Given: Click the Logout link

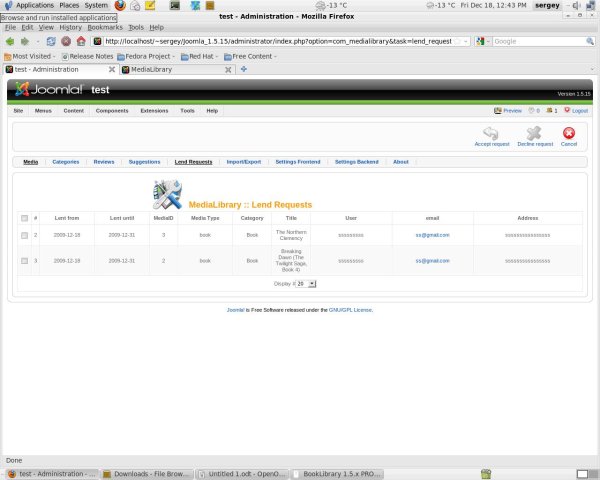Looking at the screenshot, I should pos(580,111).
